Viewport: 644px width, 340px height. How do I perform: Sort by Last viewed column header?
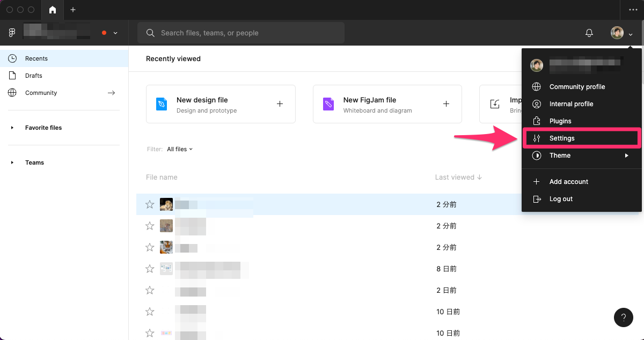[x=458, y=178]
